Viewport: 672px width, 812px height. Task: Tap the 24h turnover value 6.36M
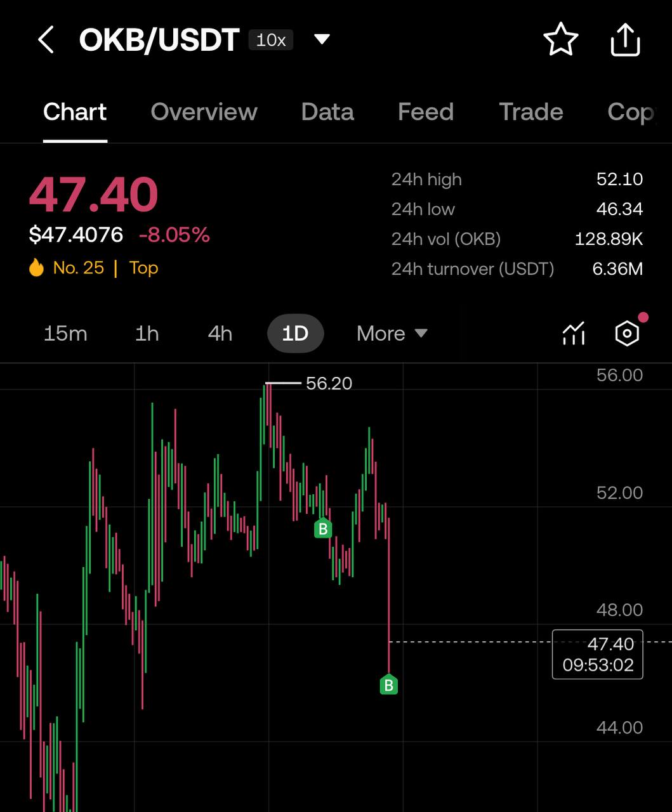pos(617,268)
